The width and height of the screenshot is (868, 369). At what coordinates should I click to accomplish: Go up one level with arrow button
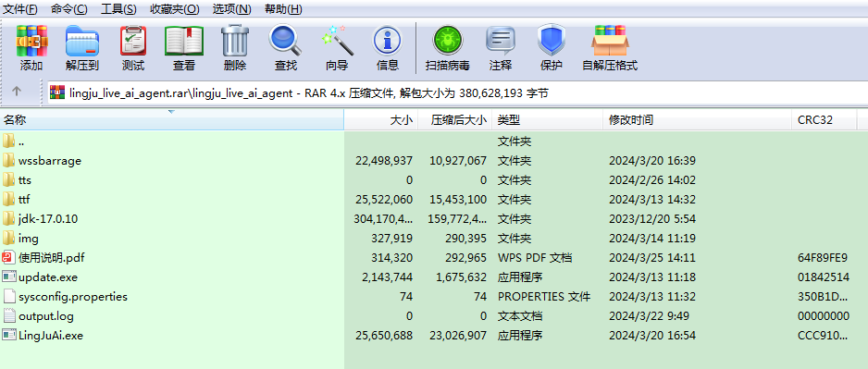coord(18,92)
